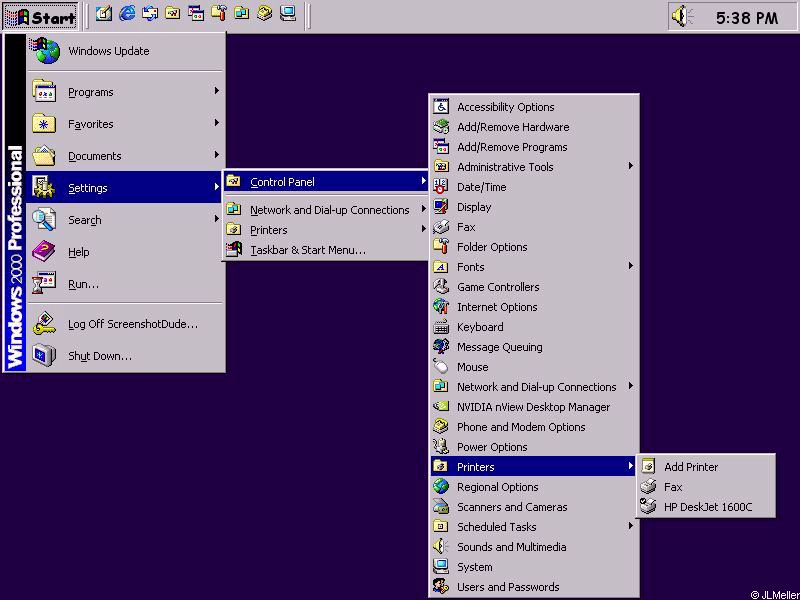The height and width of the screenshot is (600, 800).
Task: Expand the Documents submenu arrow
Action: point(217,155)
